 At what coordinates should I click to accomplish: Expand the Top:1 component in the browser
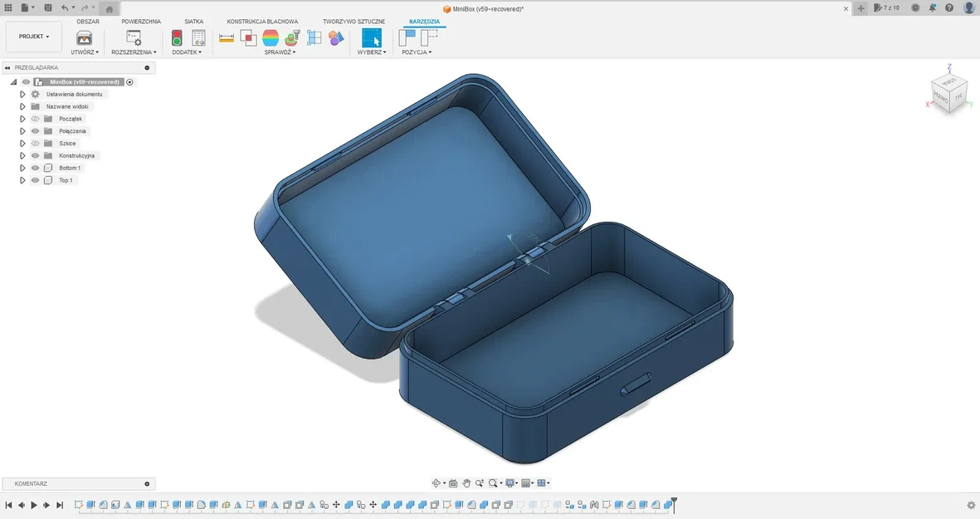click(x=22, y=179)
